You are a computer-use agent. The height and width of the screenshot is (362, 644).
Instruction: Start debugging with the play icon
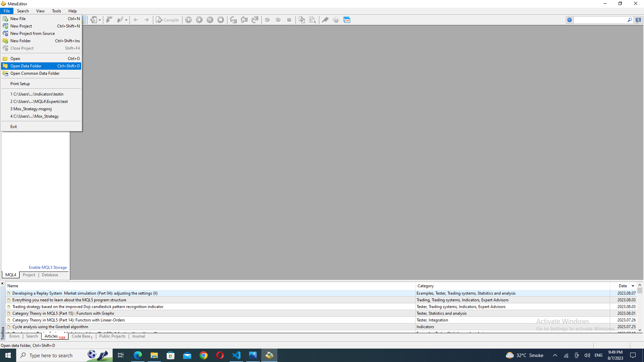[x=199, y=20]
